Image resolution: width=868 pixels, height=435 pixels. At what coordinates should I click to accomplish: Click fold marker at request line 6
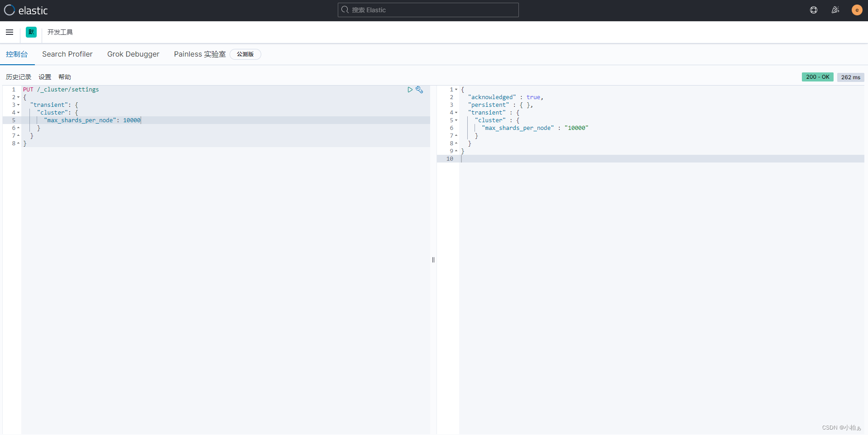pyautogui.click(x=19, y=128)
